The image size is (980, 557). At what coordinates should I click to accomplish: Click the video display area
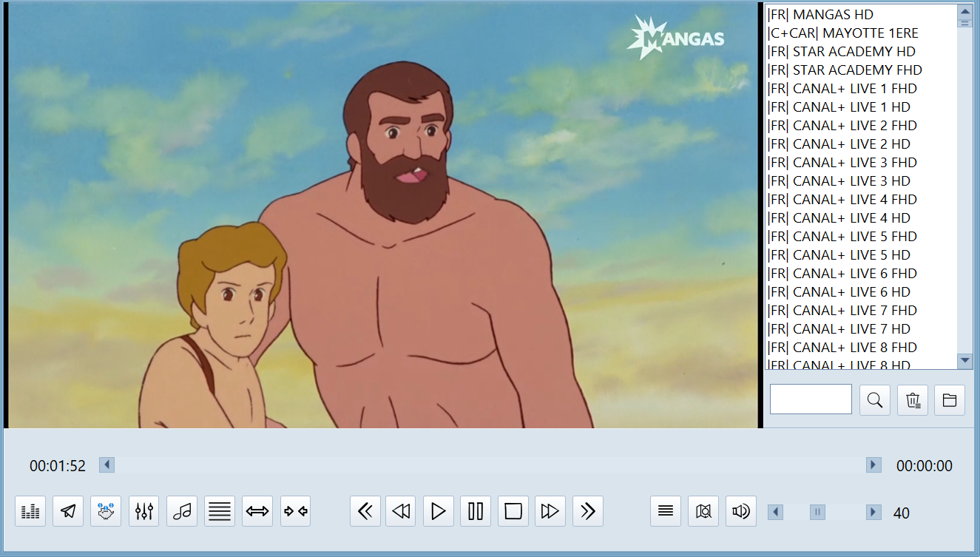tap(382, 215)
